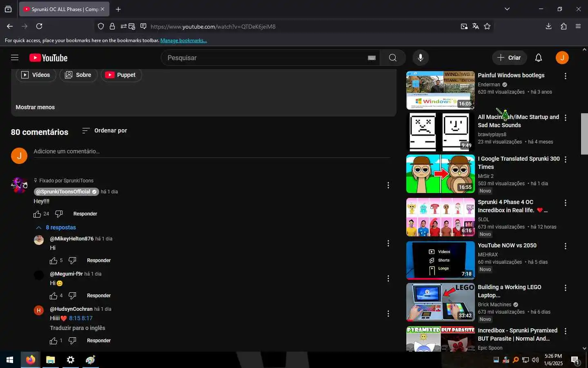Reply to the pinned Hey!!!! comment
This screenshot has height=368, width=588.
(x=85, y=214)
